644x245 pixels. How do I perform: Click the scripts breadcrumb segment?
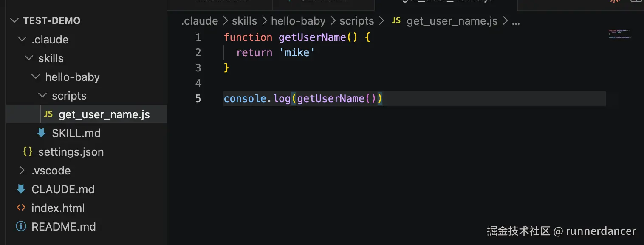pos(357,21)
